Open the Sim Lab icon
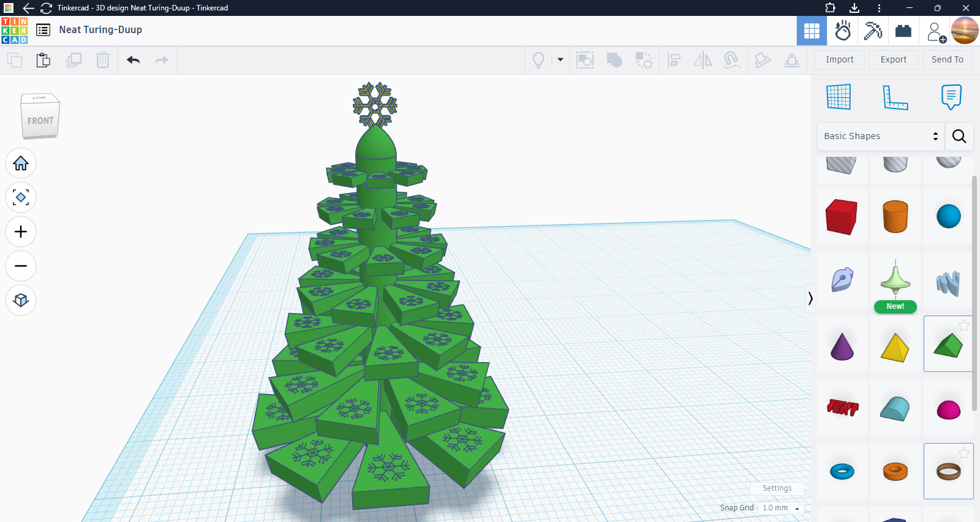Image resolution: width=980 pixels, height=522 pixels. pos(843,31)
